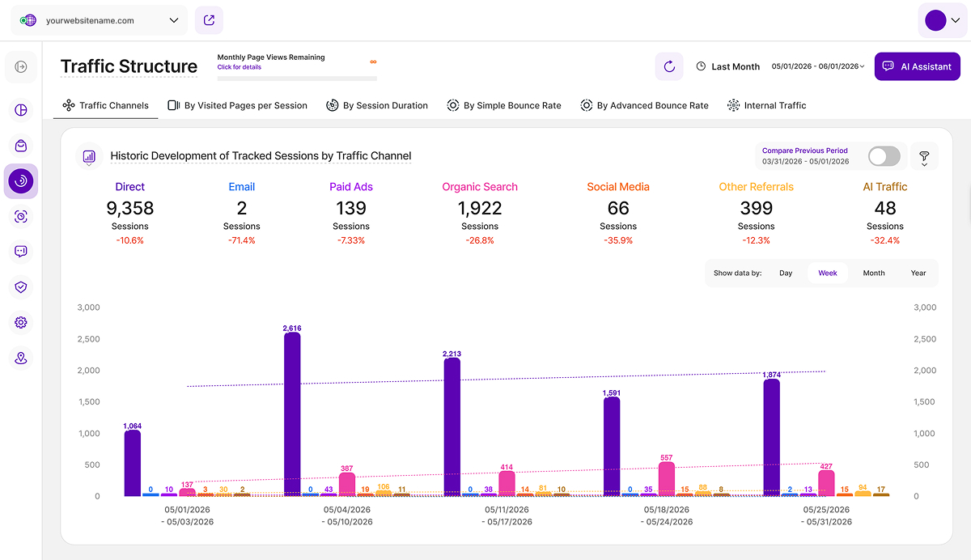
Task: Launch the AI Assistant button
Action: (917, 66)
